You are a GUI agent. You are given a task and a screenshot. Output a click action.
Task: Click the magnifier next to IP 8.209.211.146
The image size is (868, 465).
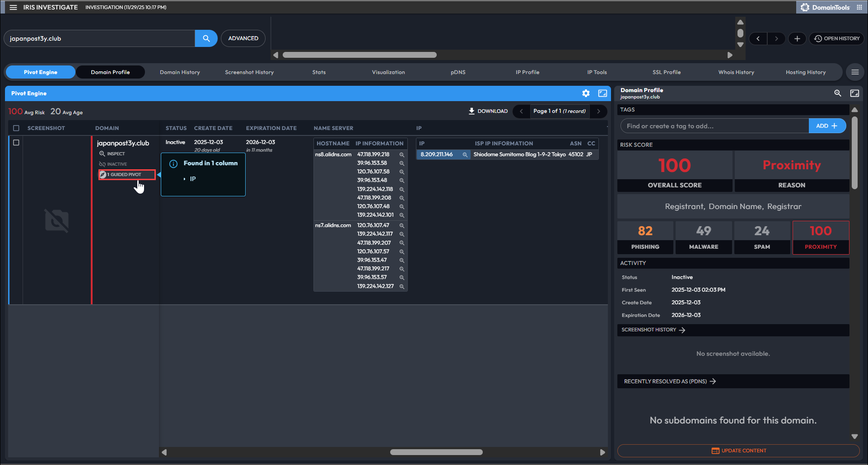click(465, 155)
